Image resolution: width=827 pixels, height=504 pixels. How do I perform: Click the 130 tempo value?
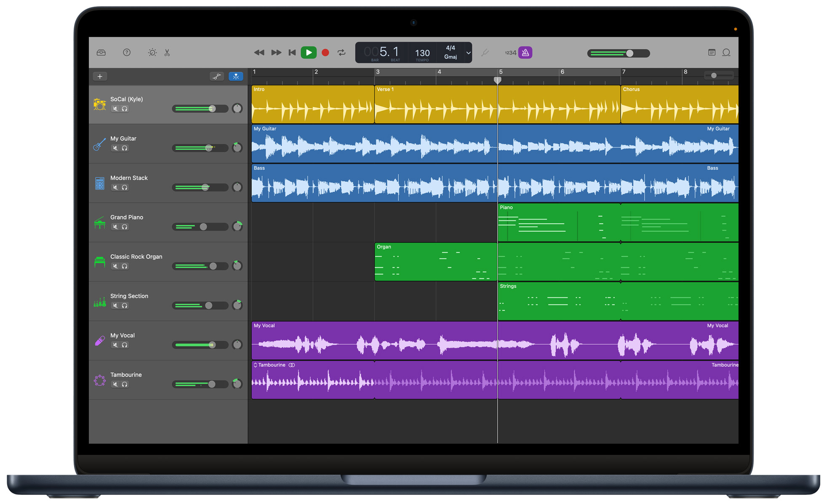pyautogui.click(x=422, y=53)
